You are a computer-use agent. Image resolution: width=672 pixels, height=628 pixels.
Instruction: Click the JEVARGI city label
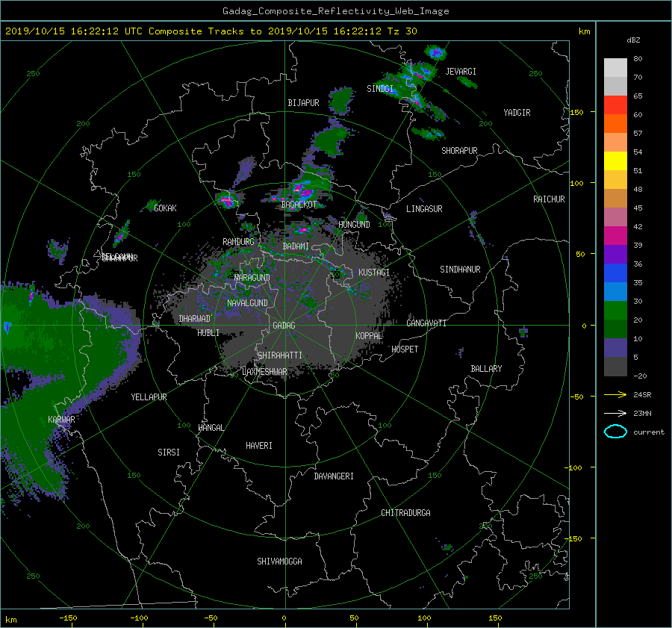[x=461, y=72]
